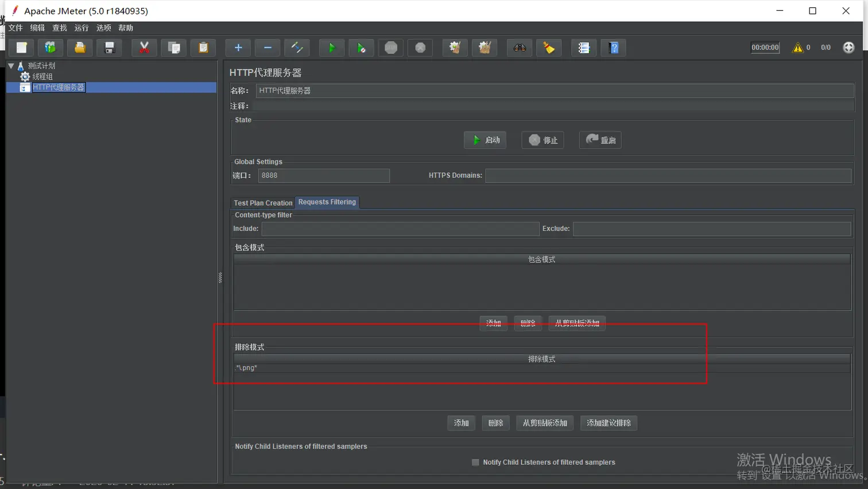This screenshot has height=489, width=868.
Task: Click the Paste clipboard icon
Action: coord(203,48)
